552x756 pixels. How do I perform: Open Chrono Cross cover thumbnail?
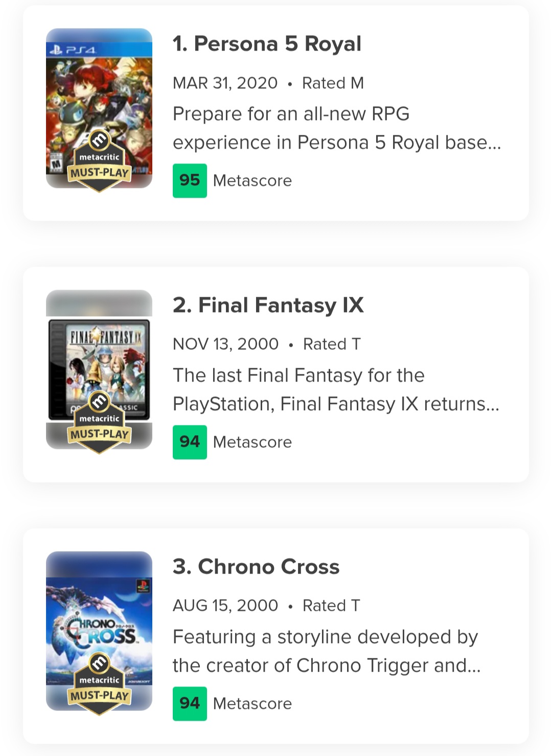coord(99,613)
